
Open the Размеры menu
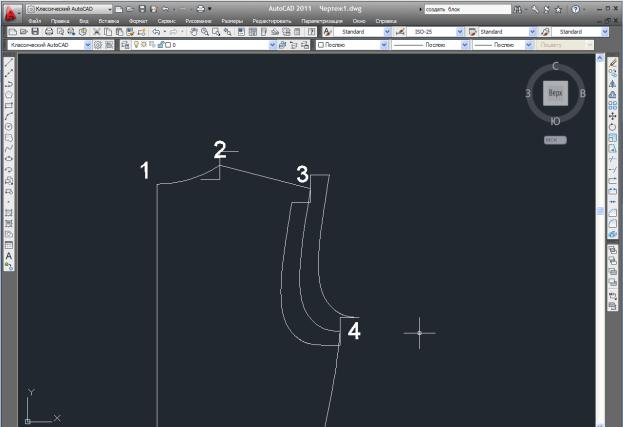[232, 21]
